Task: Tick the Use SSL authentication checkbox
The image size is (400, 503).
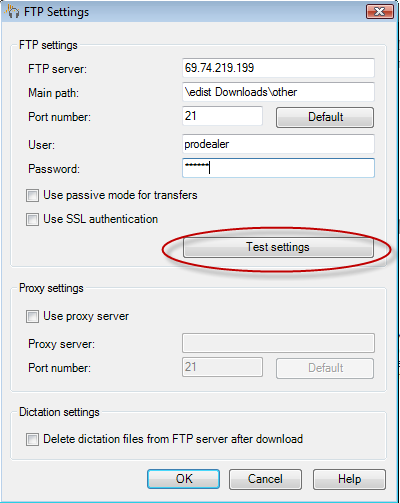Action: pos(32,220)
